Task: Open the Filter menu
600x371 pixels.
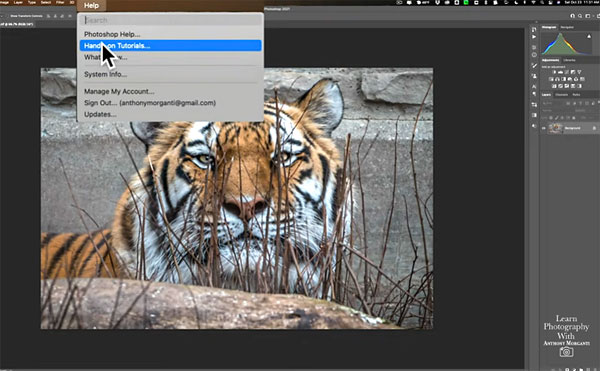Action: (60, 2)
